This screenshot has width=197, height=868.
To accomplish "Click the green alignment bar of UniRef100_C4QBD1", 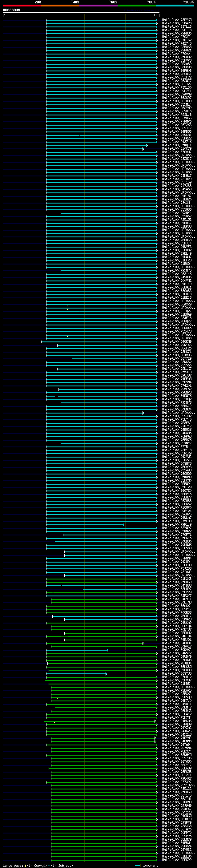I will tap(95, 643).
